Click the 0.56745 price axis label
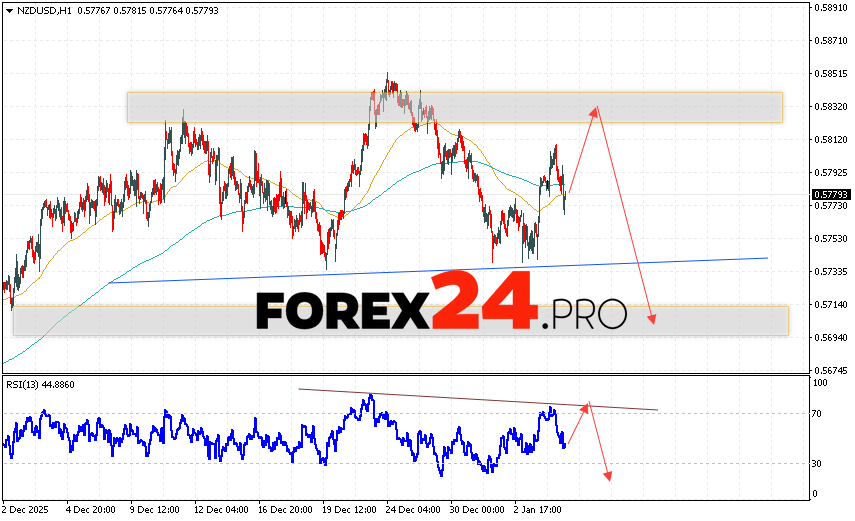This screenshot has width=855, height=521. click(x=829, y=369)
